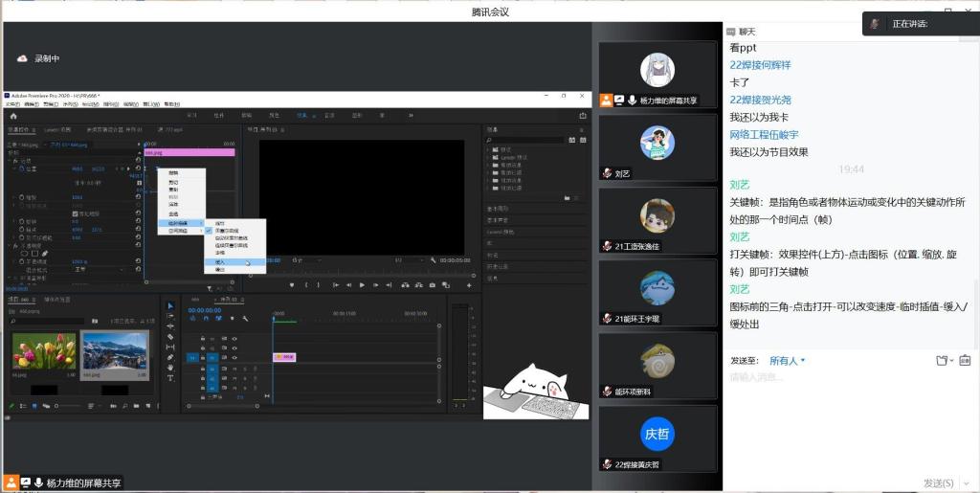Click the 发送(S) send button
980x493 pixels.
pyautogui.click(x=938, y=482)
